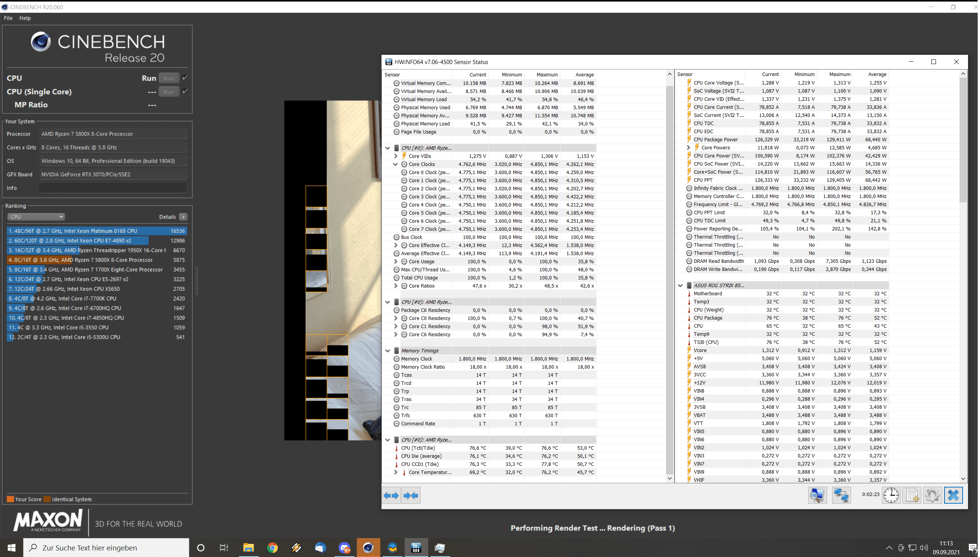Click the right panel Average column header
980x557 pixels.
click(x=871, y=74)
